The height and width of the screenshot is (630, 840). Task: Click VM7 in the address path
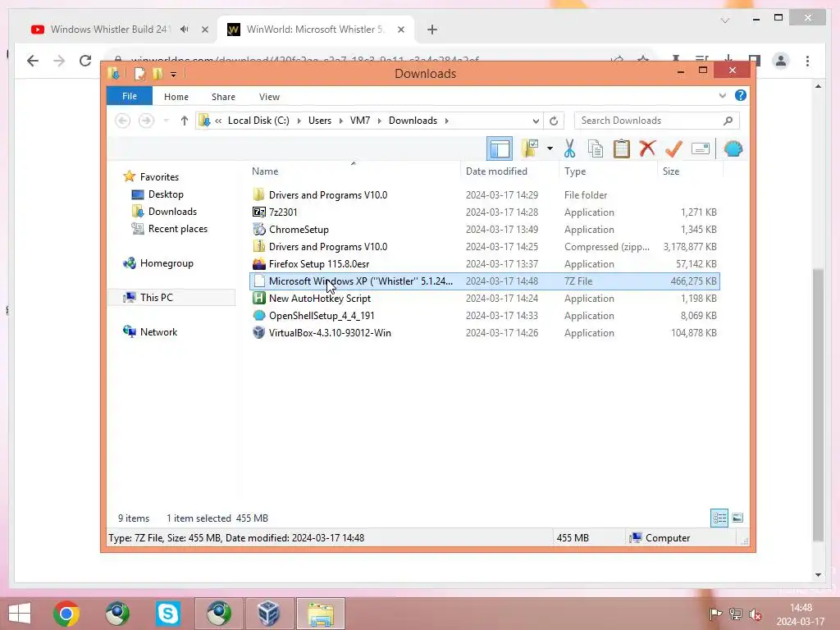(360, 121)
